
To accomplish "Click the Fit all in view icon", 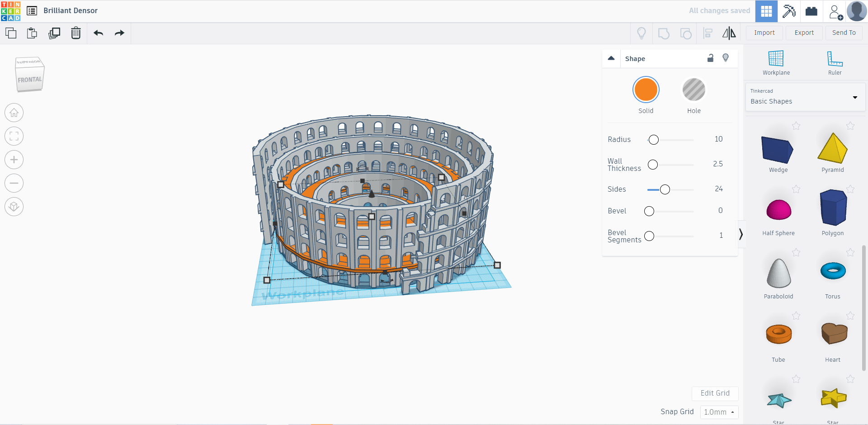I will (14, 136).
